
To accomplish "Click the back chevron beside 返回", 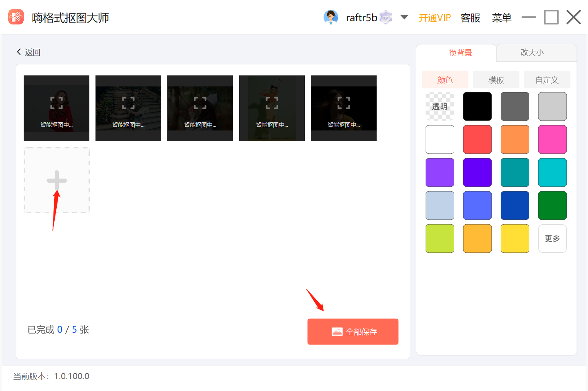I will 19,52.
